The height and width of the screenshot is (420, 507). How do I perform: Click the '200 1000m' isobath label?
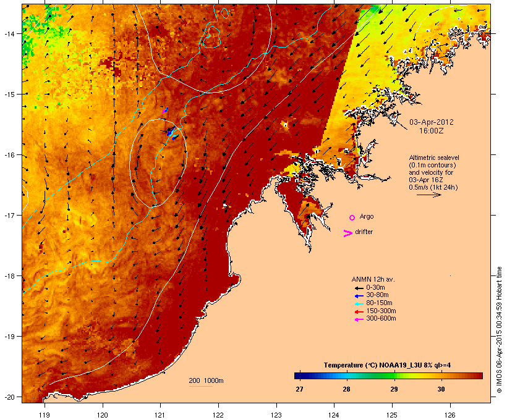[206, 380]
